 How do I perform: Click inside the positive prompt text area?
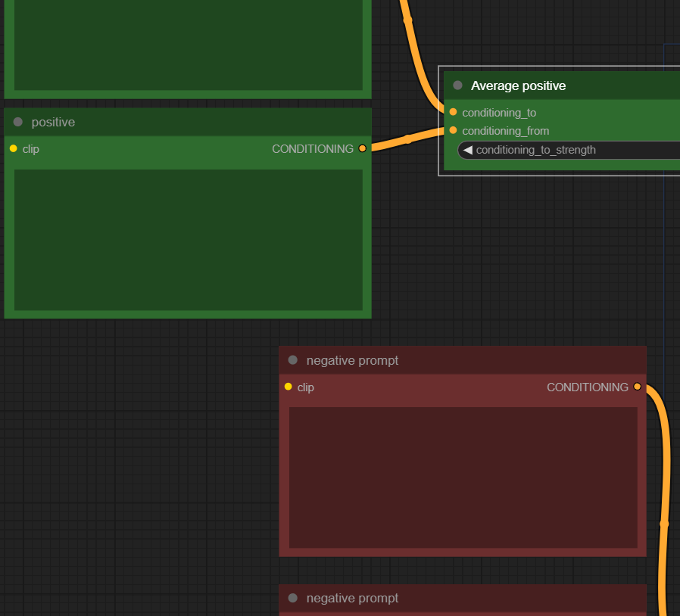click(x=187, y=241)
